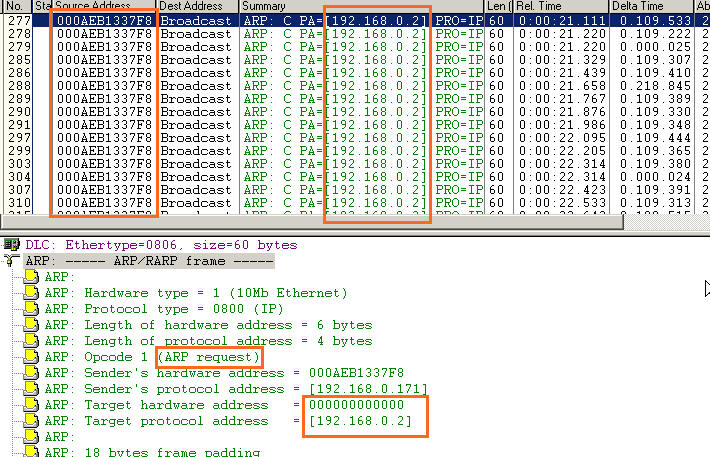Click the Rel. Time column header

[x=545, y=6]
